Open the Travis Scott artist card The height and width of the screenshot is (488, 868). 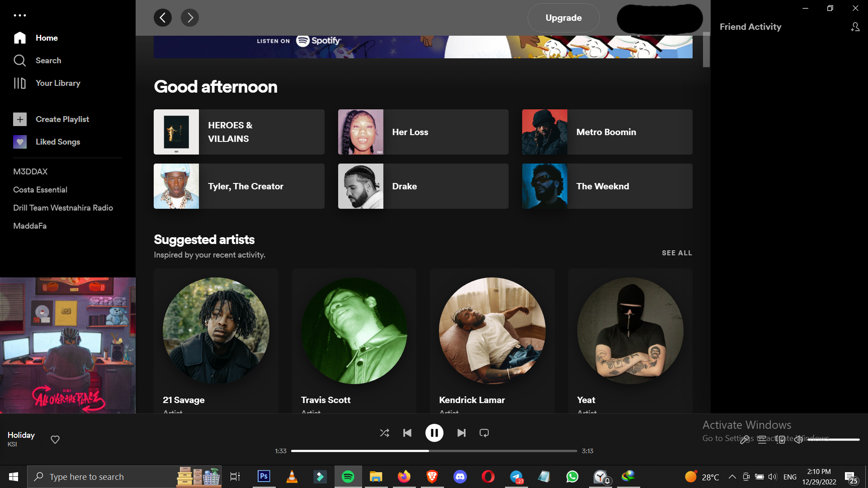354,341
